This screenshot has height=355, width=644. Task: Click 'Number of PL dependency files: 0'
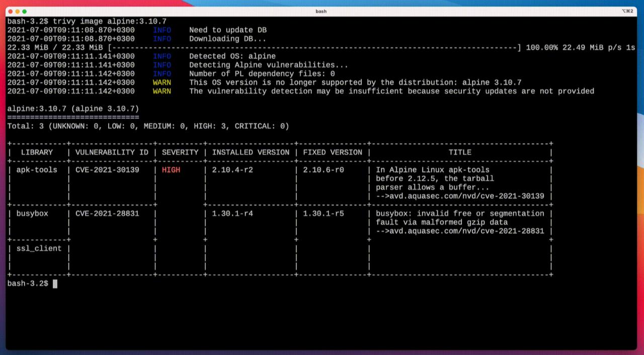coord(262,74)
